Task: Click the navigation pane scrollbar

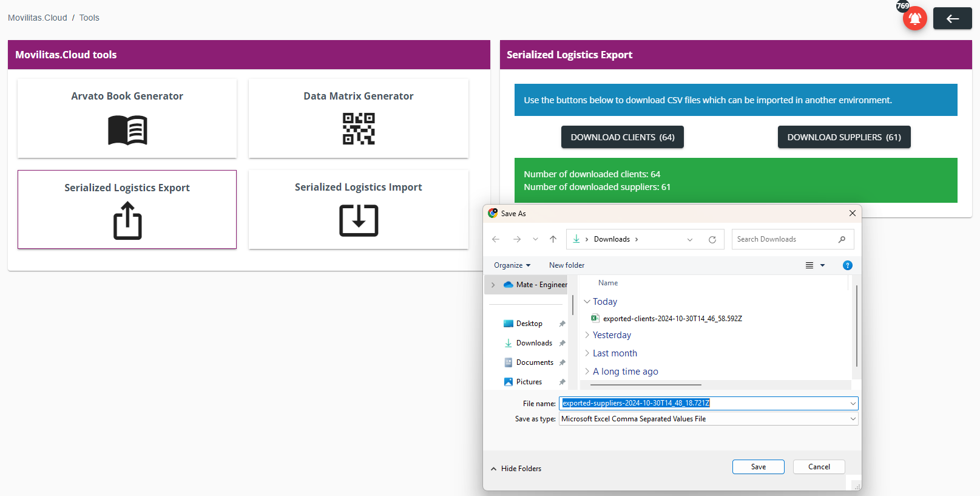Action: coord(573,305)
